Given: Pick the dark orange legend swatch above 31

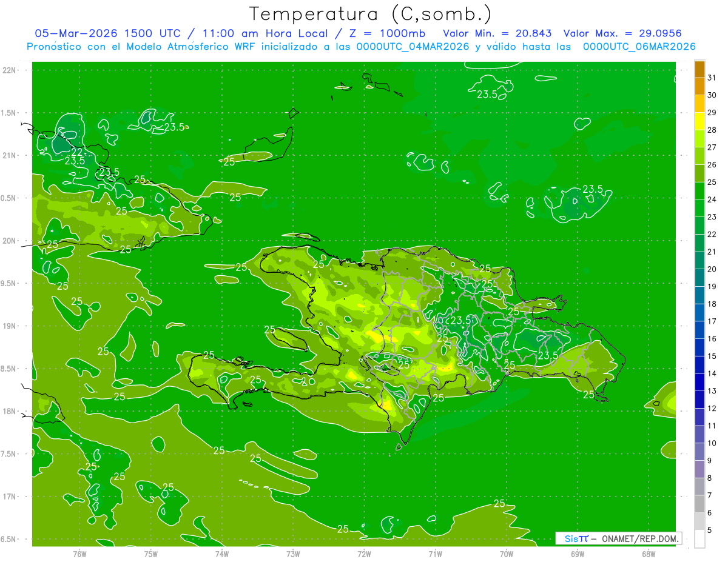Looking at the screenshot, I should [x=699, y=69].
